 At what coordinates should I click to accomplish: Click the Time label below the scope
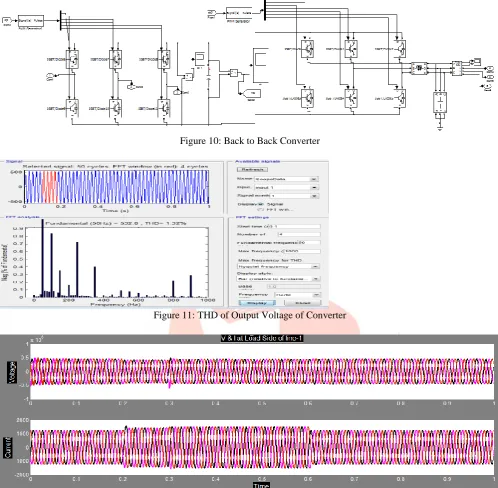coord(261,485)
